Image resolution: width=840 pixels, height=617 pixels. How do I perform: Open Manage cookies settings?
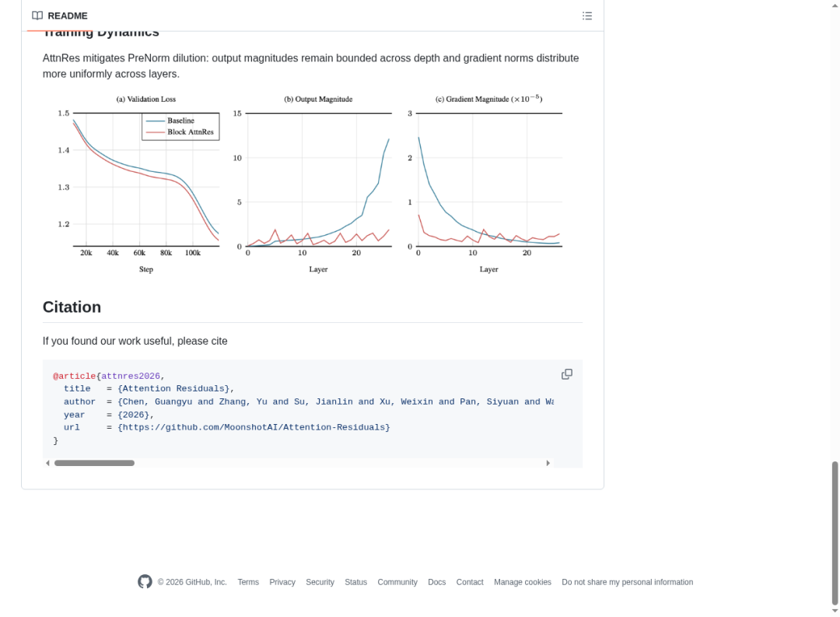coord(523,582)
